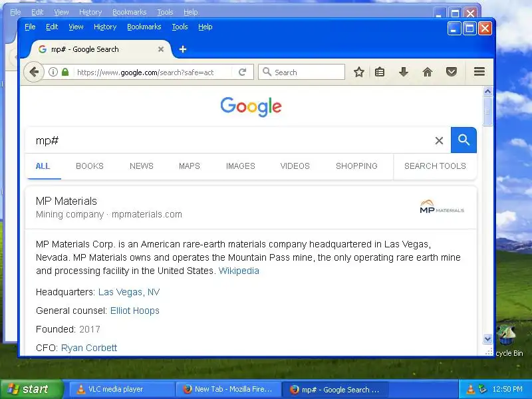
Task: Click the scrollbar up arrow
Action: 487,91
